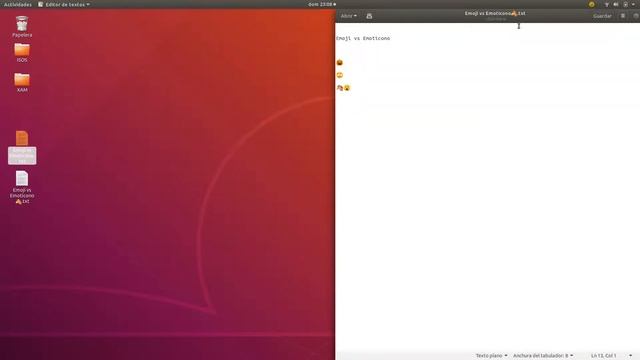Click the window button at header bar's right edge
This screenshot has width=640, height=360.
pyautogui.click(x=636, y=16)
